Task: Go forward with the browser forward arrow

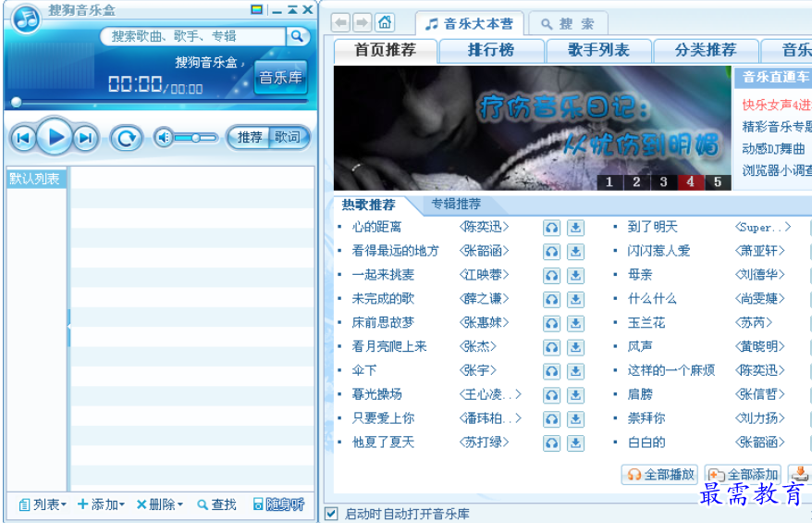Action: [362, 23]
